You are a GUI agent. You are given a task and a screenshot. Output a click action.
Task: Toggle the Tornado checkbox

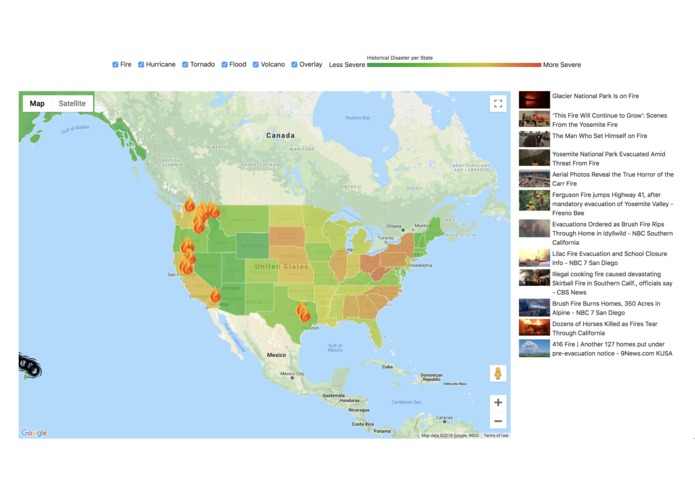[185, 65]
